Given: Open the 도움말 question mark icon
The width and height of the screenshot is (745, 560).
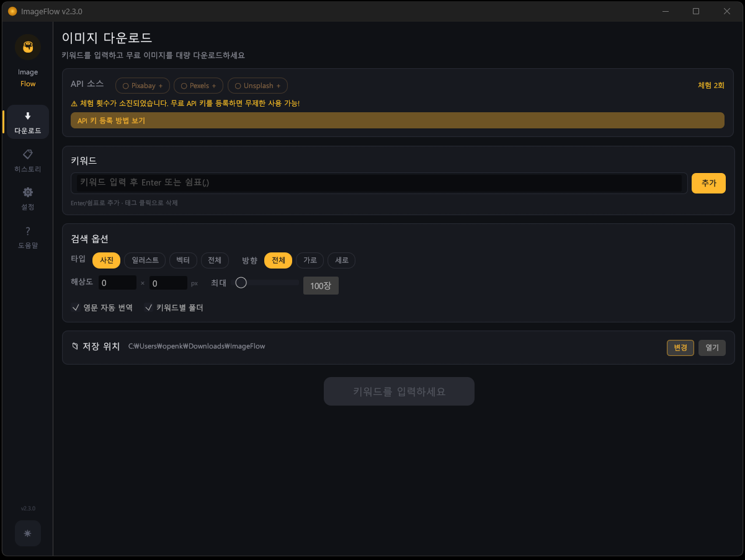Looking at the screenshot, I should (28, 231).
